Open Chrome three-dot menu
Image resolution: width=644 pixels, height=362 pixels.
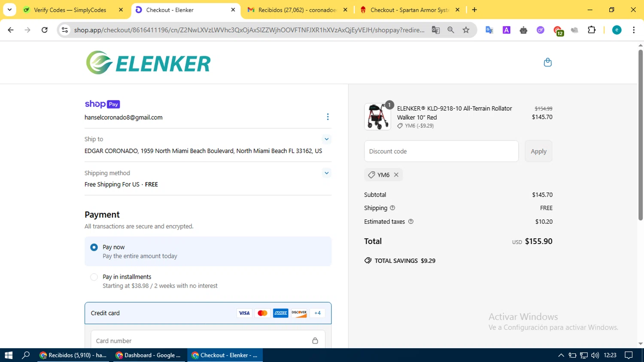tap(634, 30)
